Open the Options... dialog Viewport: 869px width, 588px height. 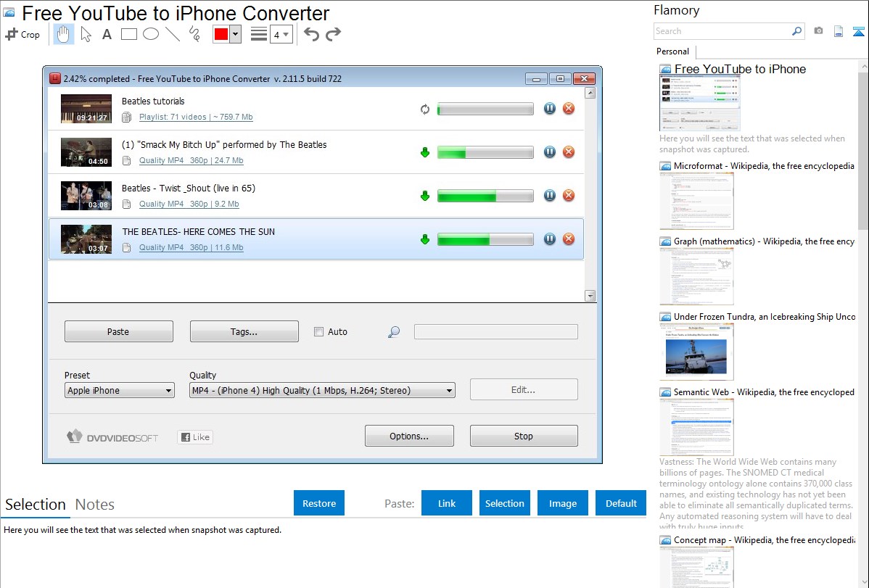pyautogui.click(x=409, y=436)
